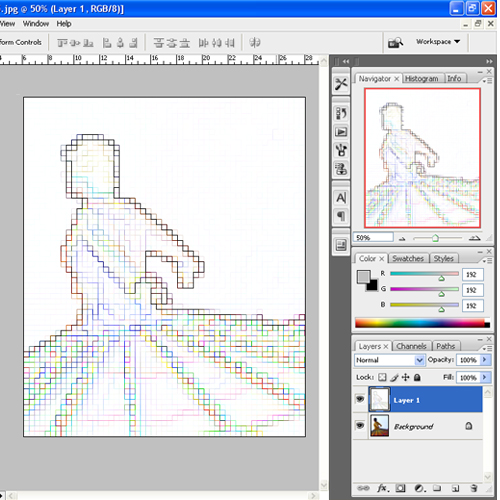
Task: Toggle lock transparent pixels button
Action: point(382,377)
